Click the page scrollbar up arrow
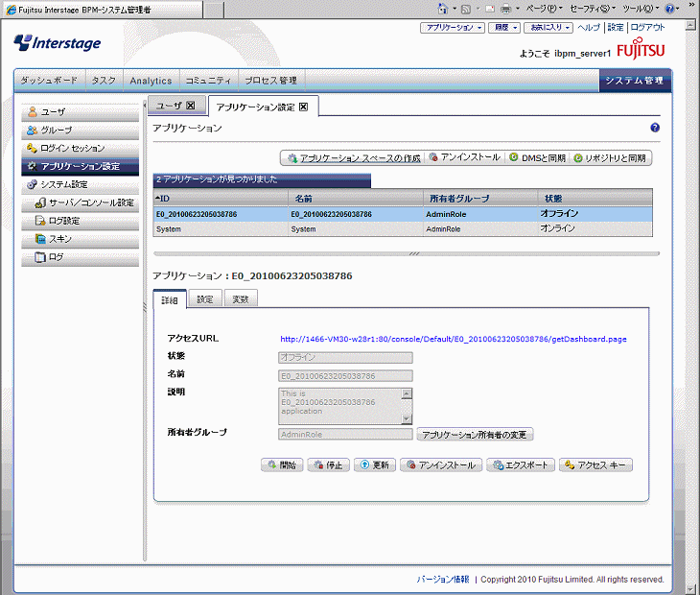The height and width of the screenshot is (595, 700). 690,26
